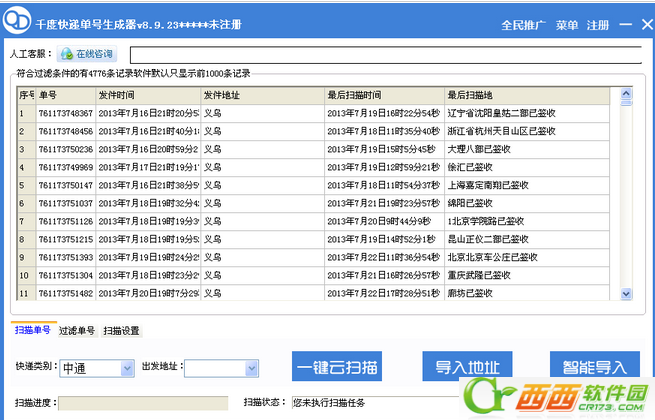655x420 pixels.
Task: Switch to the 过滤单号 tab
Action: 77,331
